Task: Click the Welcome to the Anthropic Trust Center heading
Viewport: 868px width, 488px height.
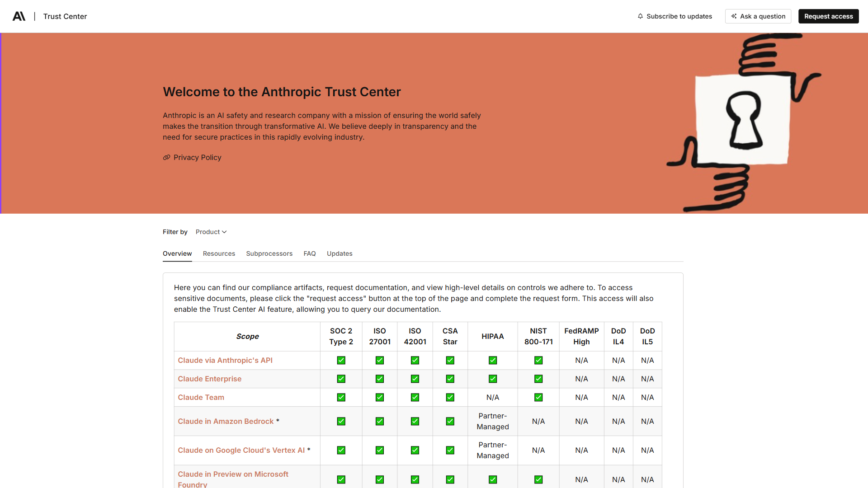Action: click(x=282, y=92)
